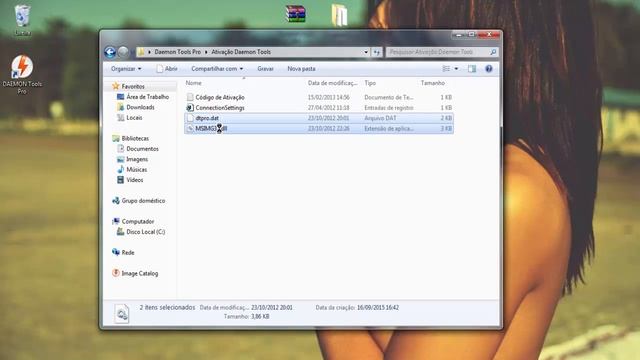The height and width of the screenshot is (360, 640).
Task: Sort by Data de modificação column
Action: (333, 83)
